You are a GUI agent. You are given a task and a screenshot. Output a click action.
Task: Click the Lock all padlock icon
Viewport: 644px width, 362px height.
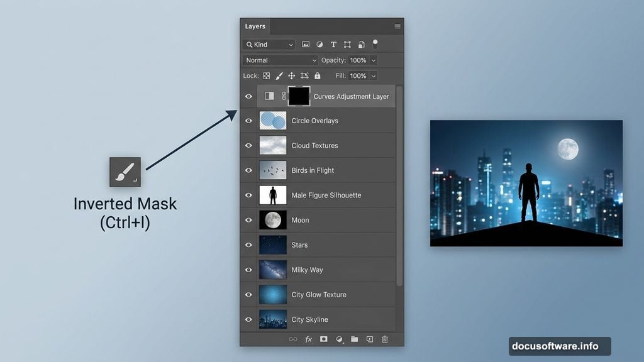click(317, 75)
